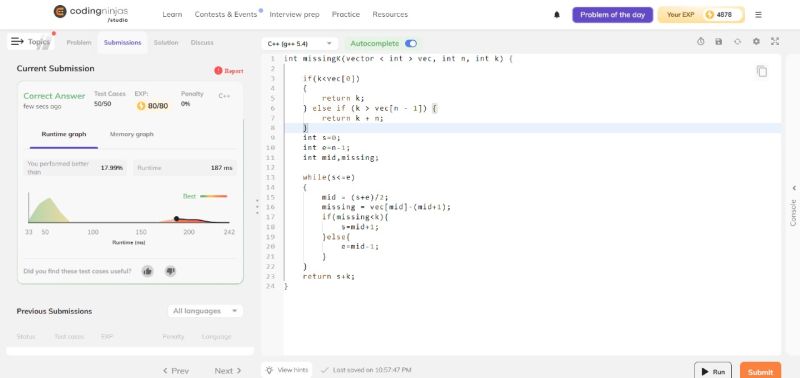
Task: Enter fullscreen editor mode
Action: pos(775,42)
